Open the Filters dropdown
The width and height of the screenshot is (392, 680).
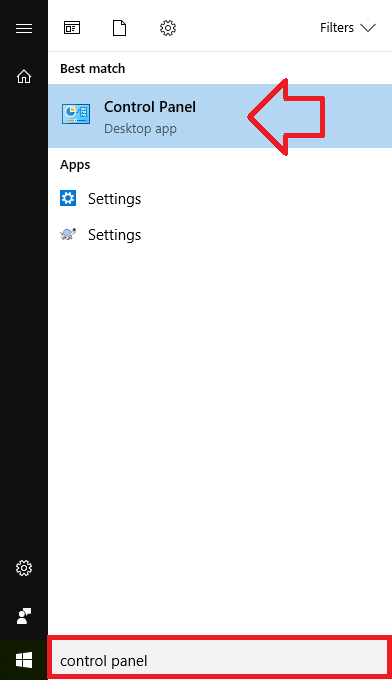pos(347,28)
